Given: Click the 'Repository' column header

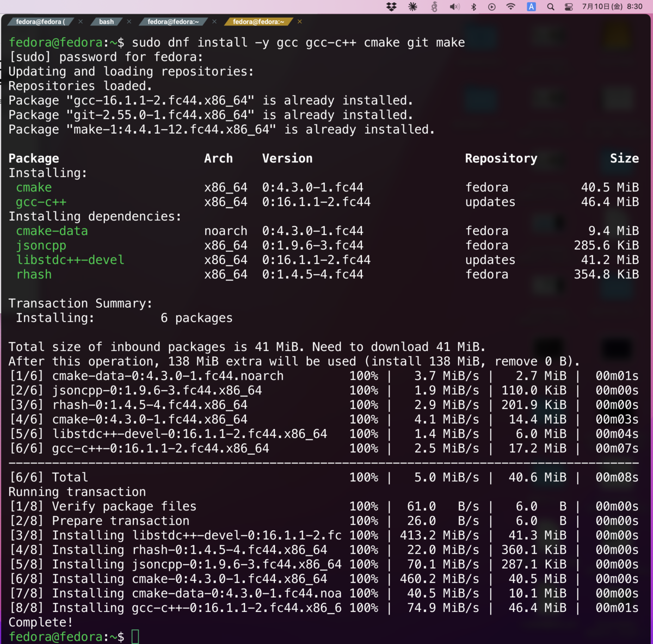Looking at the screenshot, I should [501, 158].
